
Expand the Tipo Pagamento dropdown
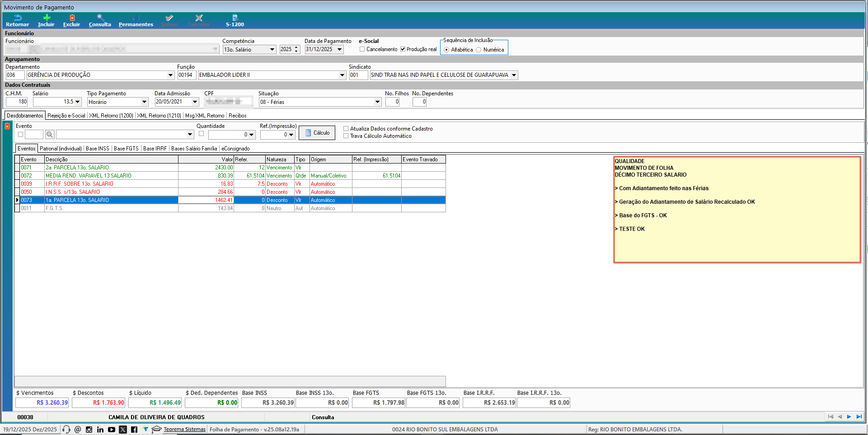pyautogui.click(x=144, y=102)
